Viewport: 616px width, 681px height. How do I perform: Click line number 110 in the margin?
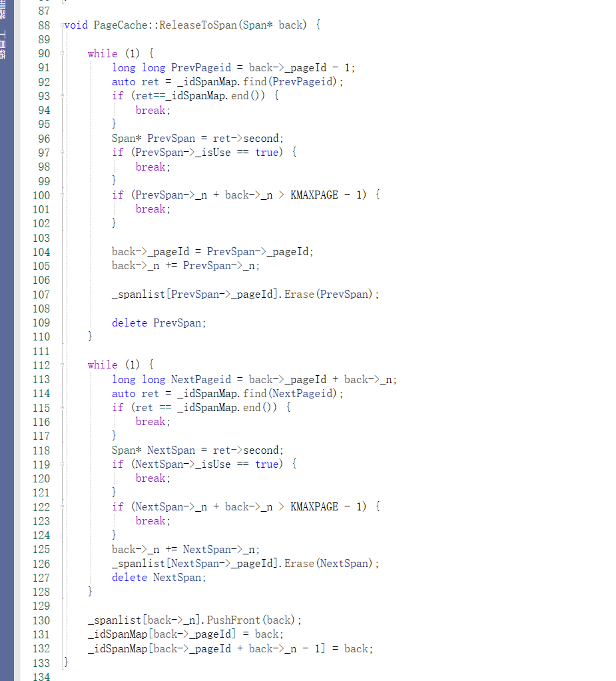pyautogui.click(x=41, y=337)
